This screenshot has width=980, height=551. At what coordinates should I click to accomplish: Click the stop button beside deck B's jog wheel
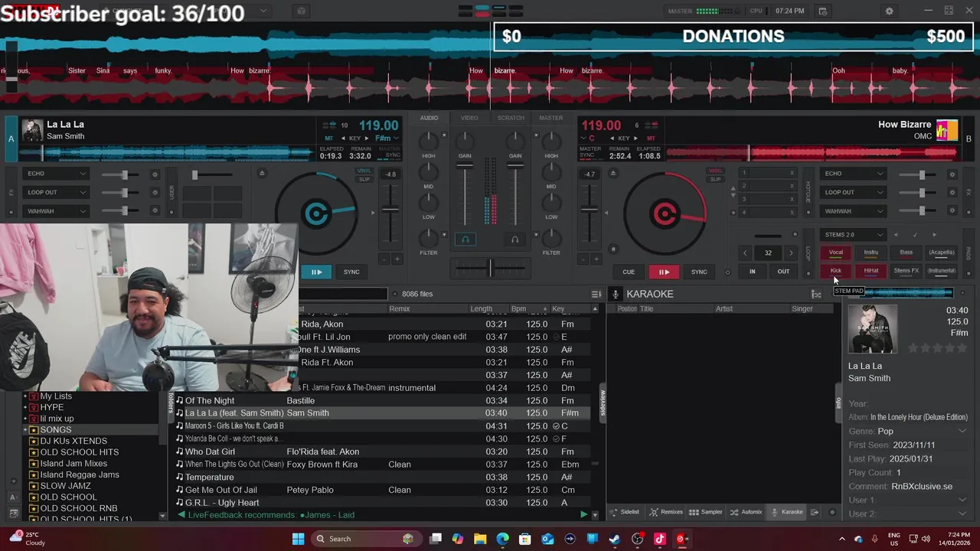click(x=612, y=249)
